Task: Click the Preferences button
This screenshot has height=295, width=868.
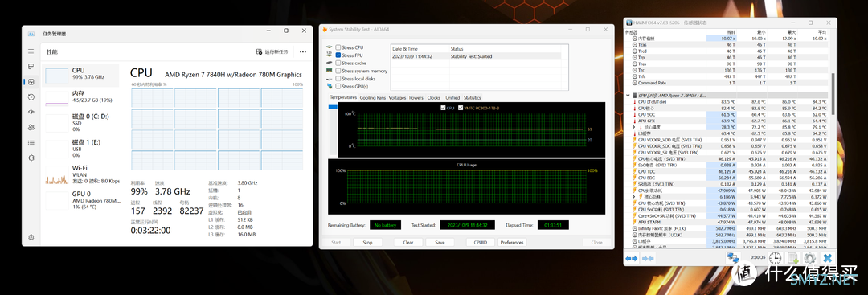Action: (x=512, y=243)
